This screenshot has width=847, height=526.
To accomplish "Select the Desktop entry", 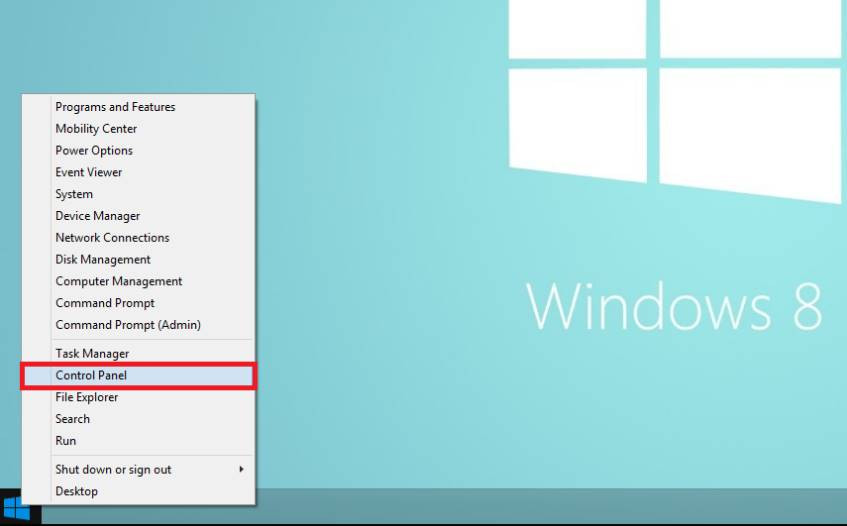I will coord(138,491).
